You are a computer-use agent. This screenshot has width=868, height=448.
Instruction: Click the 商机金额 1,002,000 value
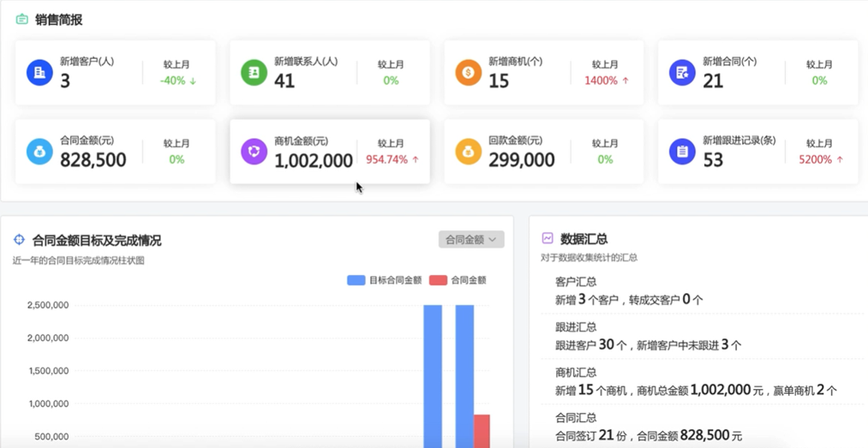tap(314, 160)
